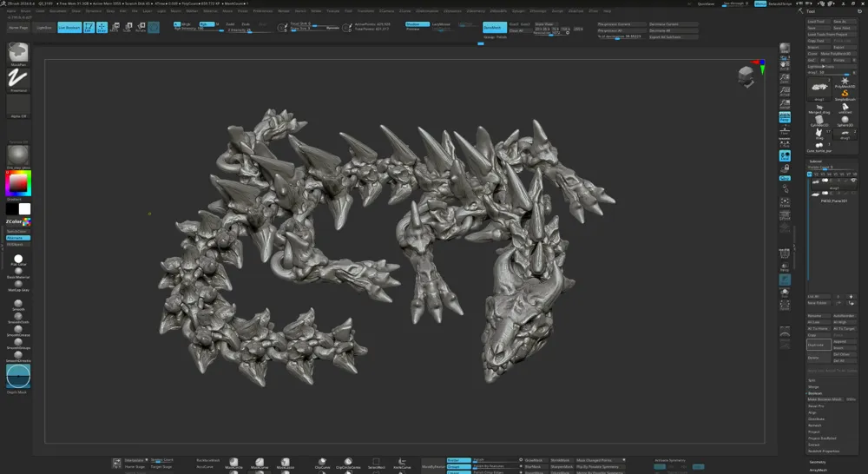This screenshot has height=474, width=868.
Task: Expand the Boolean section
Action: pos(815,393)
